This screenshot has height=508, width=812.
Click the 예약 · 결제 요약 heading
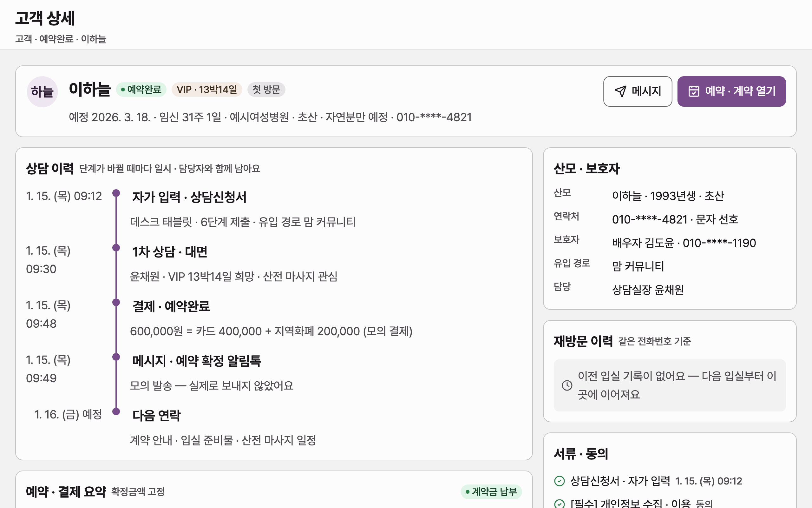pyautogui.click(x=66, y=492)
